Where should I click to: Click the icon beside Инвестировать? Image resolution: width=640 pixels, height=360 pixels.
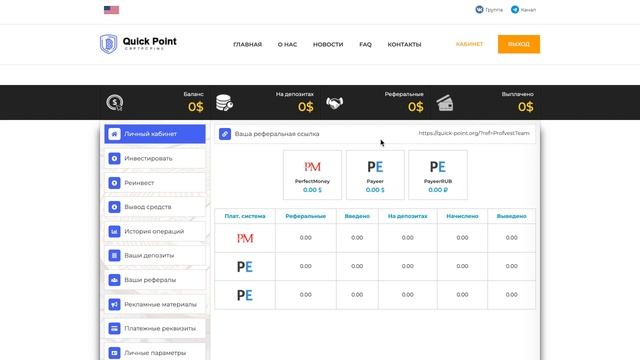click(x=114, y=158)
